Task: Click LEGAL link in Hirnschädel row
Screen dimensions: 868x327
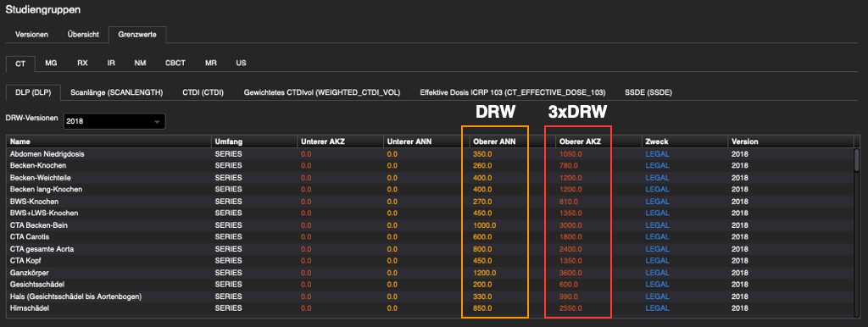Action: [657, 308]
